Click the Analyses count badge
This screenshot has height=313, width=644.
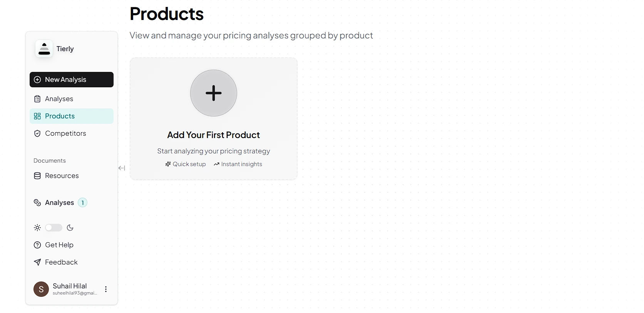click(x=82, y=203)
